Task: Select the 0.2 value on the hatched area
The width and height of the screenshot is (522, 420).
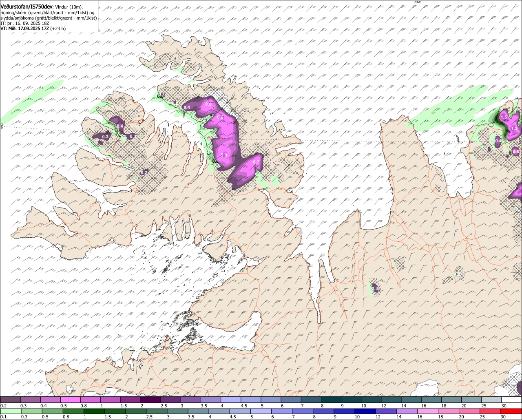Action: 144,172
